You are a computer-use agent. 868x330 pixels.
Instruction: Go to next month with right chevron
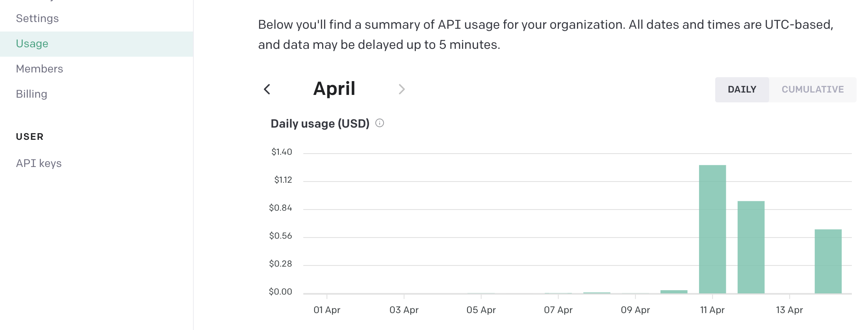402,89
